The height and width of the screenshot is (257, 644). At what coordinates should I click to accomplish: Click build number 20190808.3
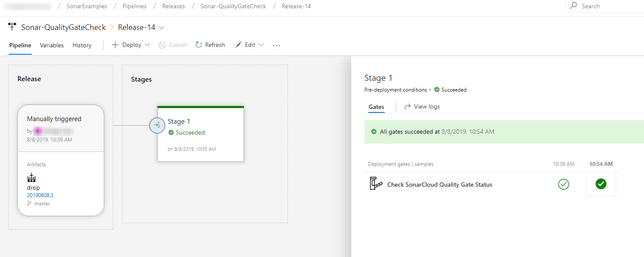(40, 195)
